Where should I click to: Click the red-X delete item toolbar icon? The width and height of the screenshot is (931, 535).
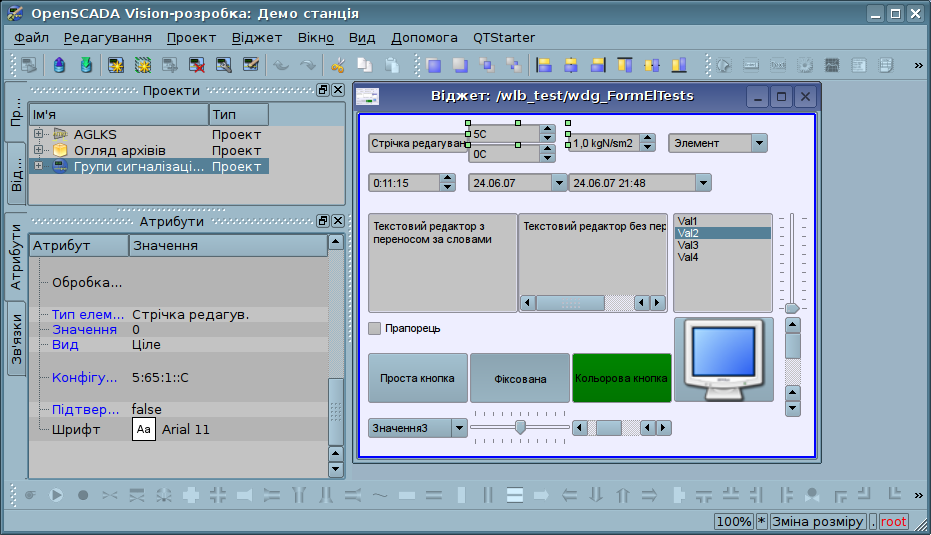pos(198,66)
